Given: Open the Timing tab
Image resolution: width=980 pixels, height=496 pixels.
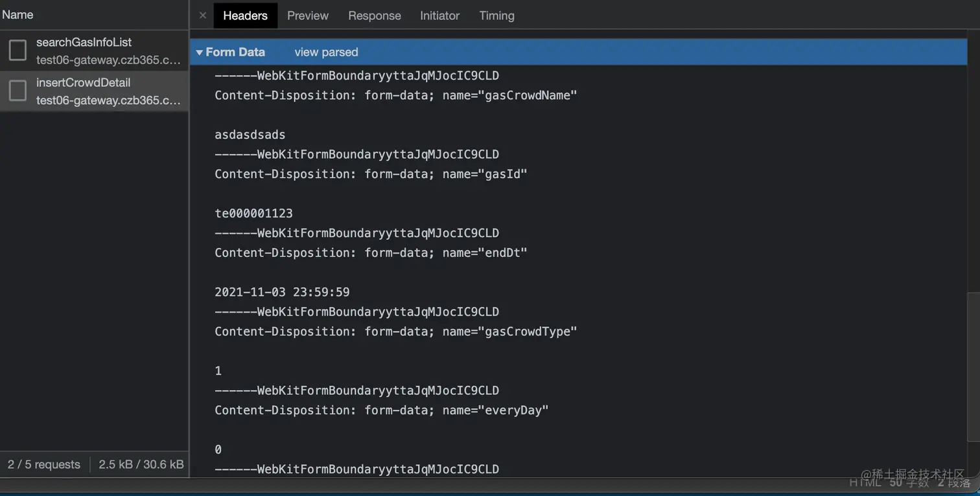Looking at the screenshot, I should pyautogui.click(x=496, y=16).
